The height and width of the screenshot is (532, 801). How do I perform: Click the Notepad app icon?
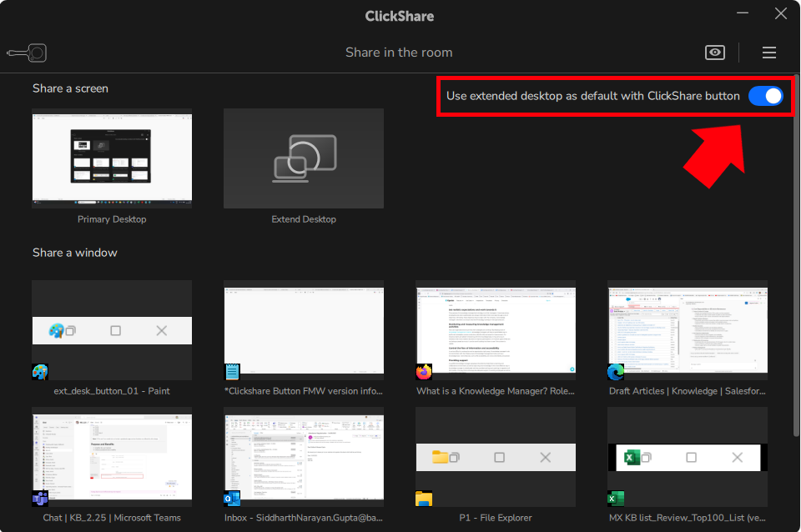pos(232,372)
